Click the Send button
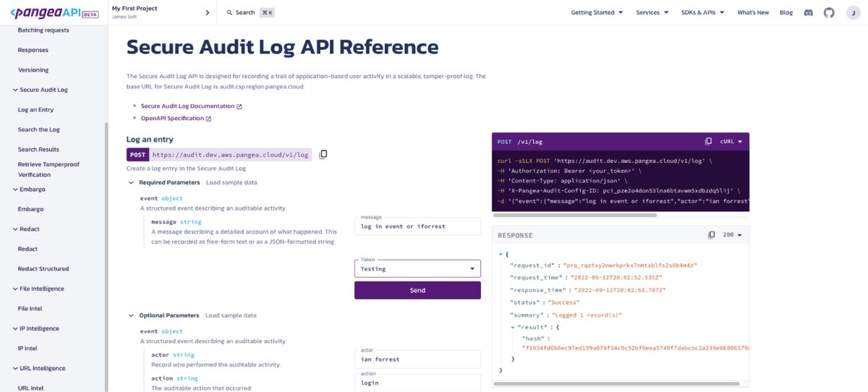 (x=417, y=290)
